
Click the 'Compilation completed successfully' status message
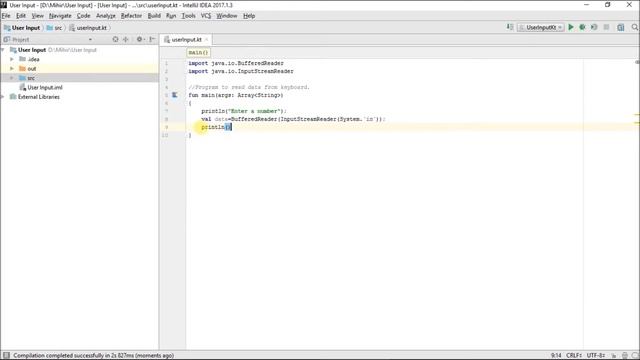(x=93, y=356)
